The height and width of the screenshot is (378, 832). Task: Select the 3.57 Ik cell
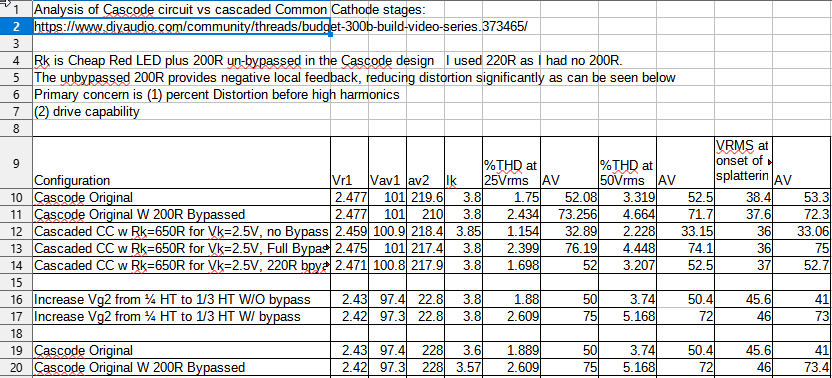pos(463,367)
